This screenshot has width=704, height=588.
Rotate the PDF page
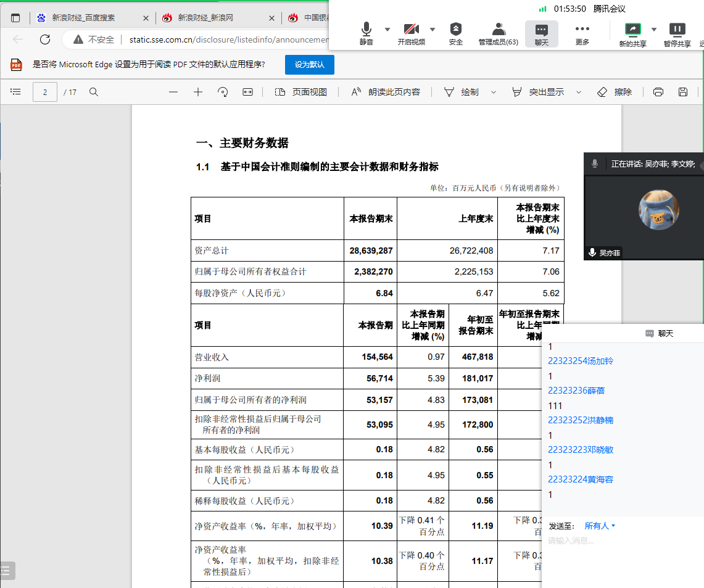(223, 92)
